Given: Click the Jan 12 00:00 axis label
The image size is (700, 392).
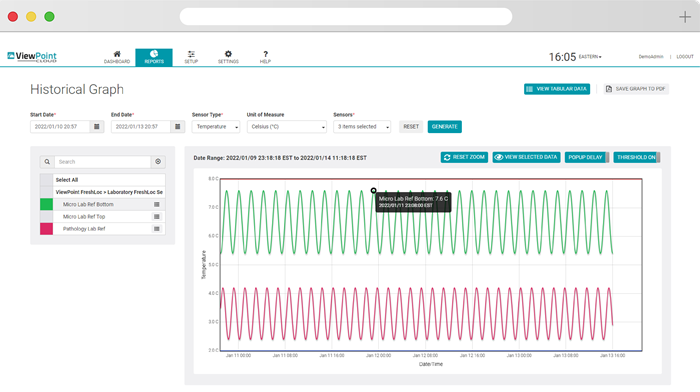Looking at the screenshot, I should (379, 355).
